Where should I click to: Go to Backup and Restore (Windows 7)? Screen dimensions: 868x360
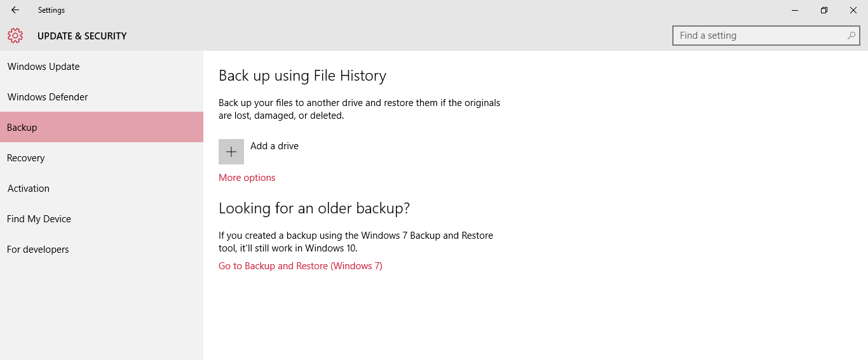301,266
